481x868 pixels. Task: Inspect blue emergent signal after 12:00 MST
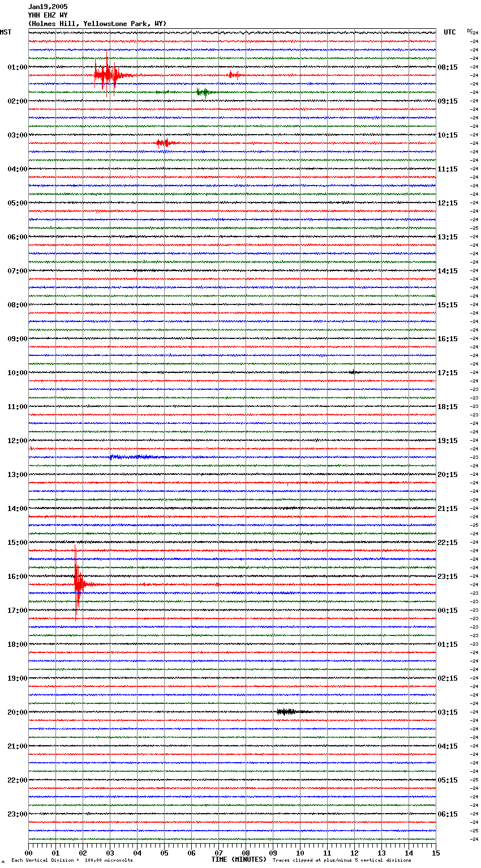tap(139, 457)
